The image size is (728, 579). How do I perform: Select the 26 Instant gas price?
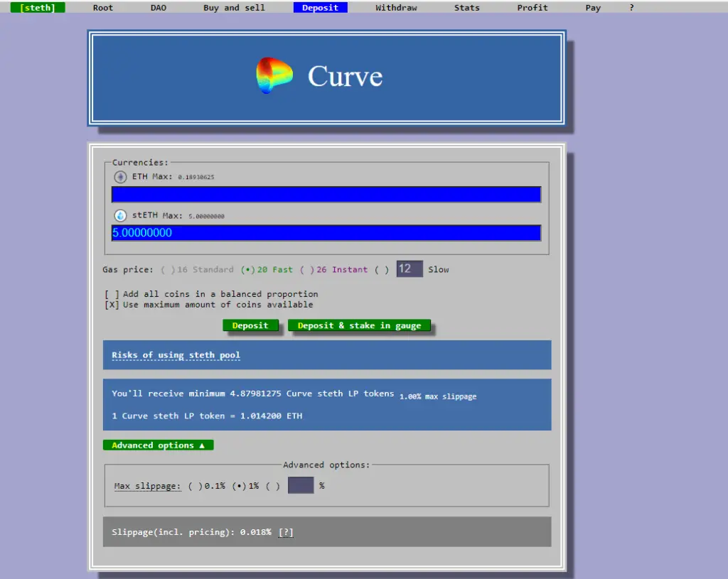coord(333,269)
